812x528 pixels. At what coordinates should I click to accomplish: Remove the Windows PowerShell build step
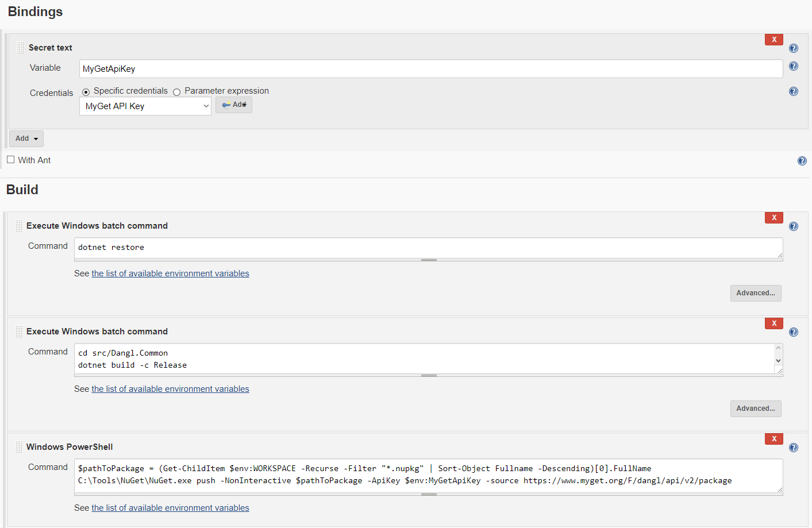click(x=774, y=439)
